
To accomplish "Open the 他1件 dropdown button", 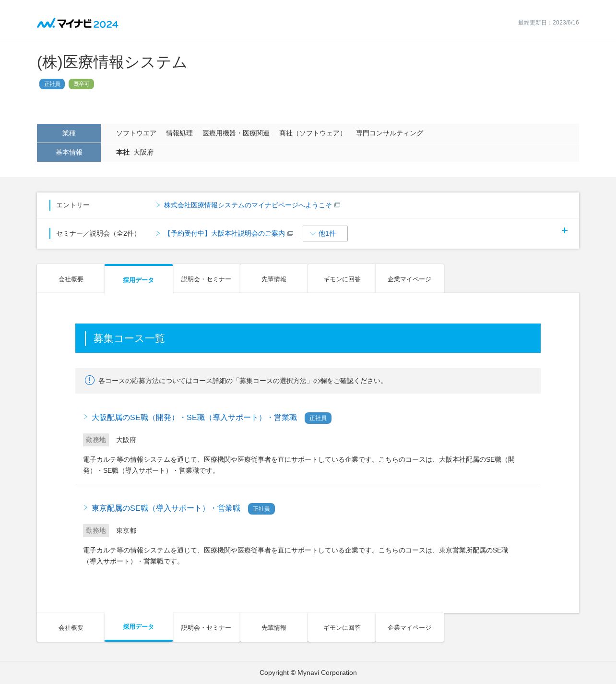I will point(325,234).
